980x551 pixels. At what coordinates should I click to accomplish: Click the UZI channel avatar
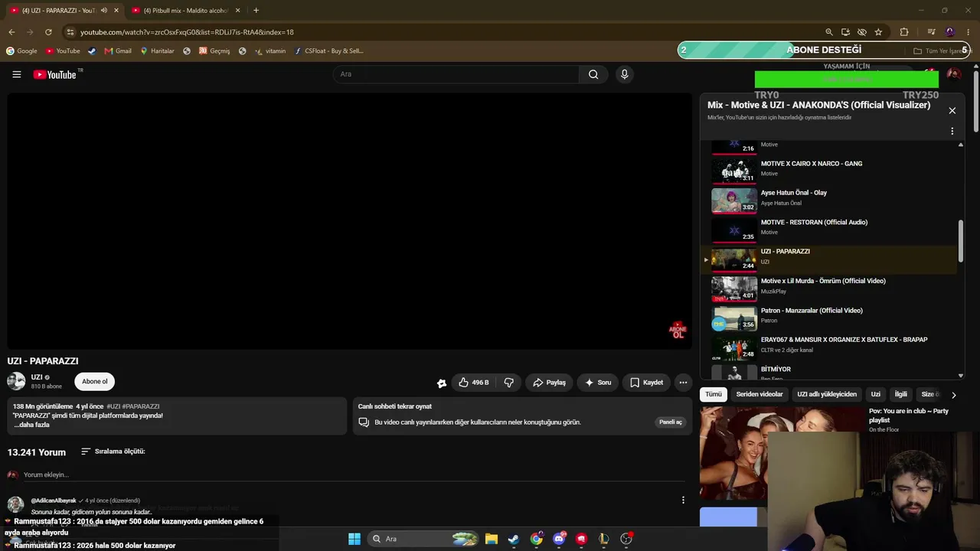tap(16, 381)
